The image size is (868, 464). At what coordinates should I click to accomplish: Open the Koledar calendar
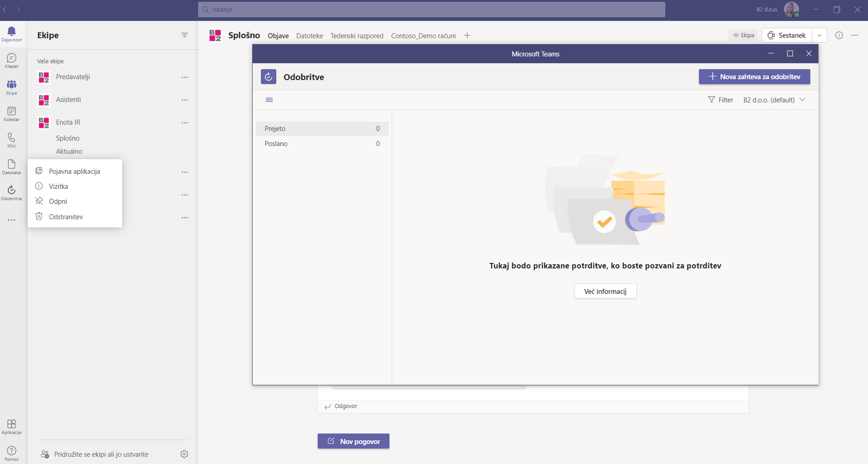[11, 114]
